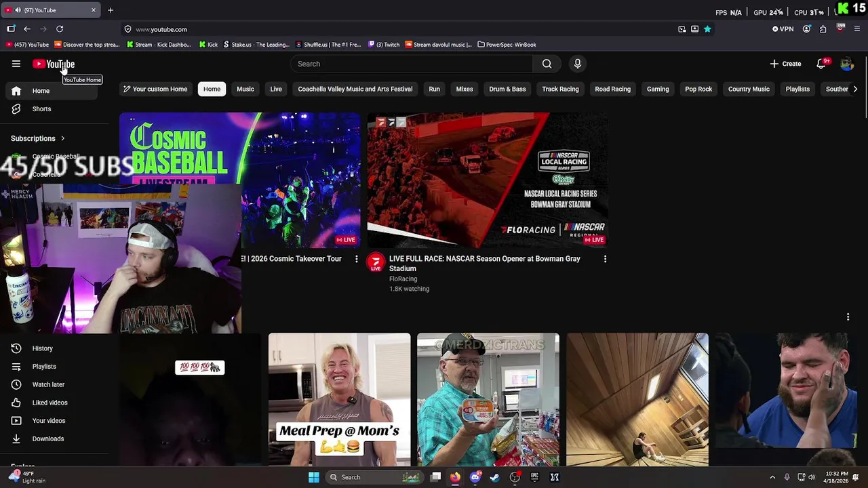The height and width of the screenshot is (488, 868).
Task: Close the (97) YouTube tab
Action: tap(94, 10)
